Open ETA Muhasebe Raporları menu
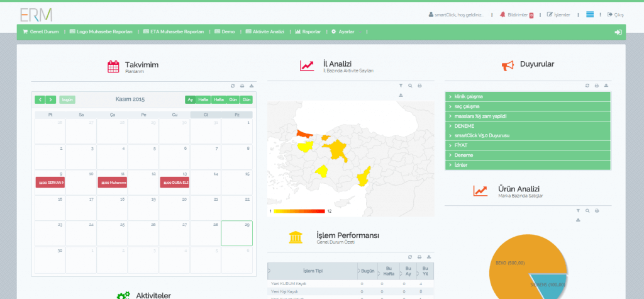 pos(174,31)
